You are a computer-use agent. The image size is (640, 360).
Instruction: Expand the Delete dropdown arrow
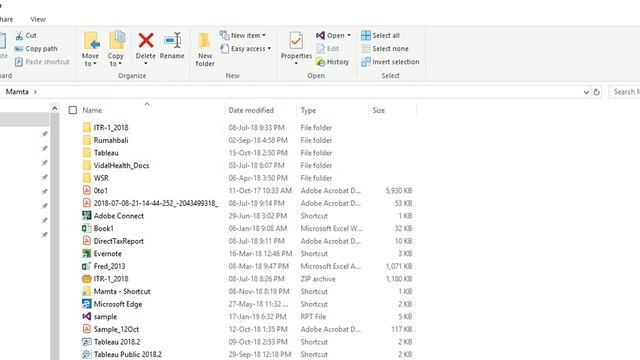coord(146,64)
